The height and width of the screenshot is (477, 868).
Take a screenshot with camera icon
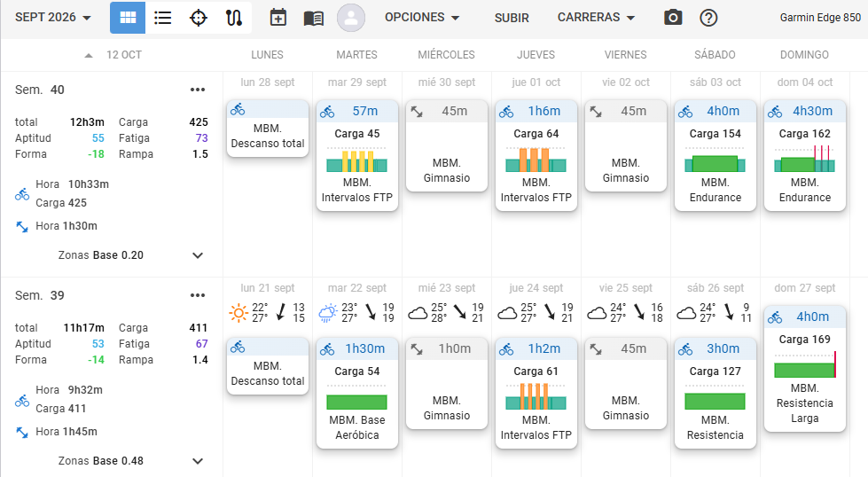(673, 18)
